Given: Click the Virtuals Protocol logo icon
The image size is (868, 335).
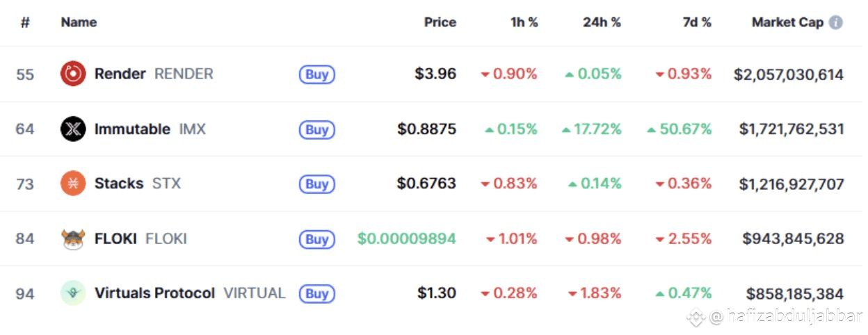Looking at the screenshot, I should 73,293.
